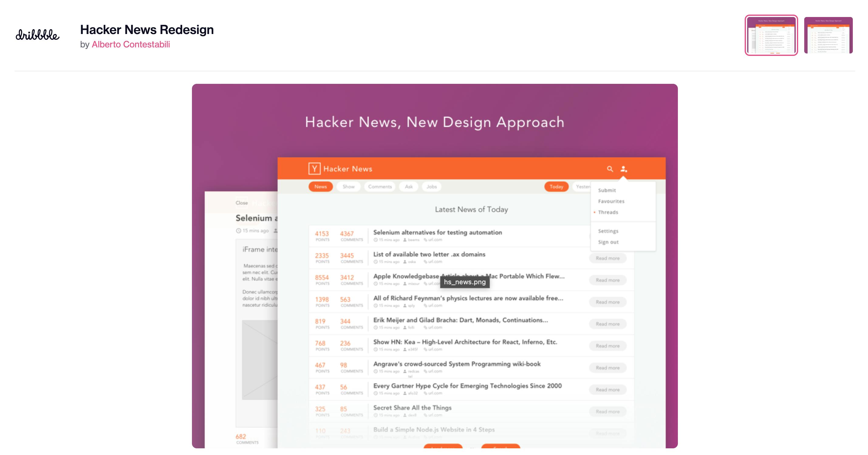Open 'Selenium alternatives for testing automation' headline
This screenshot has width=868, height=455.
(437, 232)
